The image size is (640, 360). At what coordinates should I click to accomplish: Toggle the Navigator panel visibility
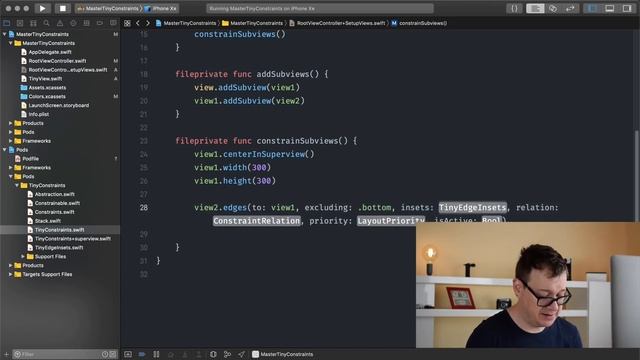592,9
